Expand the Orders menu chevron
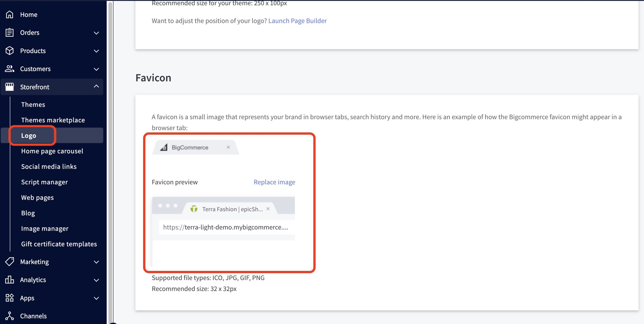 click(x=96, y=33)
